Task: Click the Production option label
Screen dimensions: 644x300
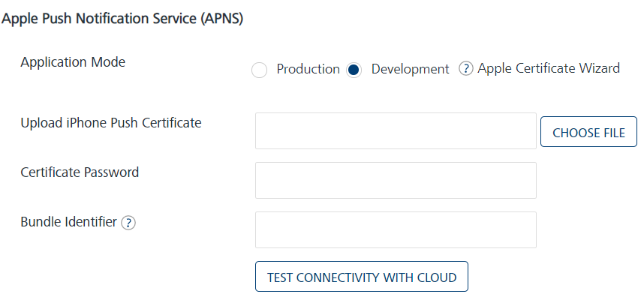Action: 308,69
